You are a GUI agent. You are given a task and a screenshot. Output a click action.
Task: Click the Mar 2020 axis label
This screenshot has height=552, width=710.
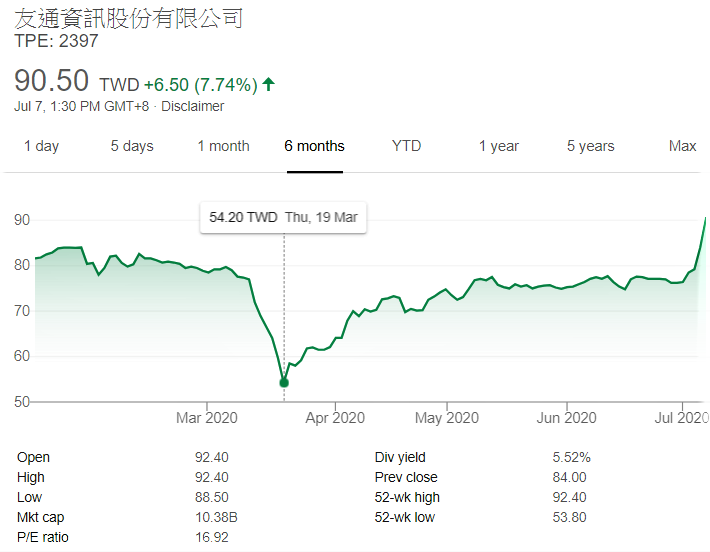pyautogui.click(x=206, y=418)
